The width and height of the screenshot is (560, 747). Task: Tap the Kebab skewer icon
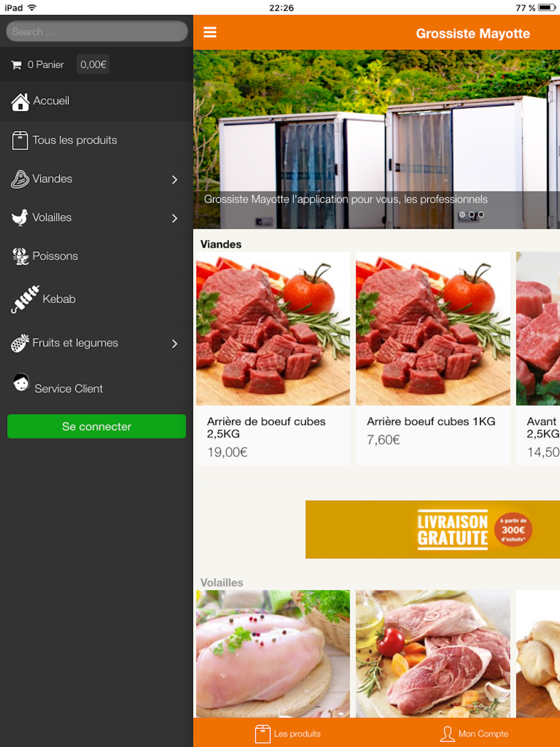pyautogui.click(x=25, y=299)
